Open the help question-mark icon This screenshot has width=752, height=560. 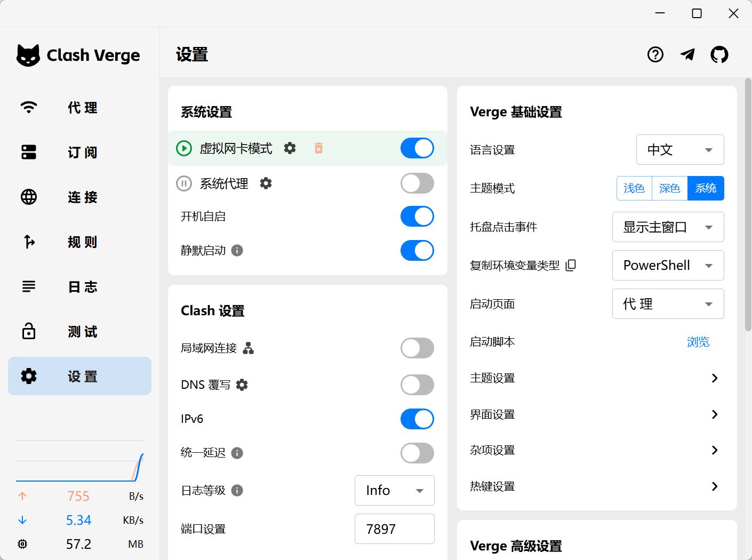tap(655, 54)
